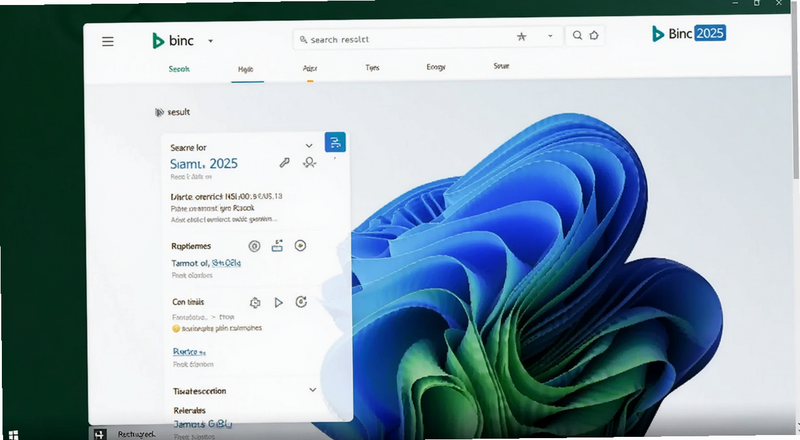This screenshot has height=440, width=800.
Task: Click the Marte orerrict text line
Action: pyautogui.click(x=226, y=196)
